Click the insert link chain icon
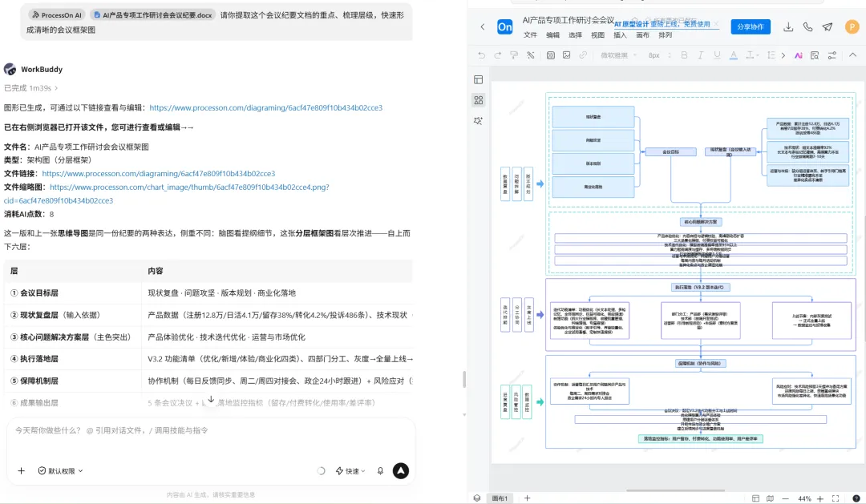Screen dimensions: 866x504 pyautogui.click(x=583, y=55)
